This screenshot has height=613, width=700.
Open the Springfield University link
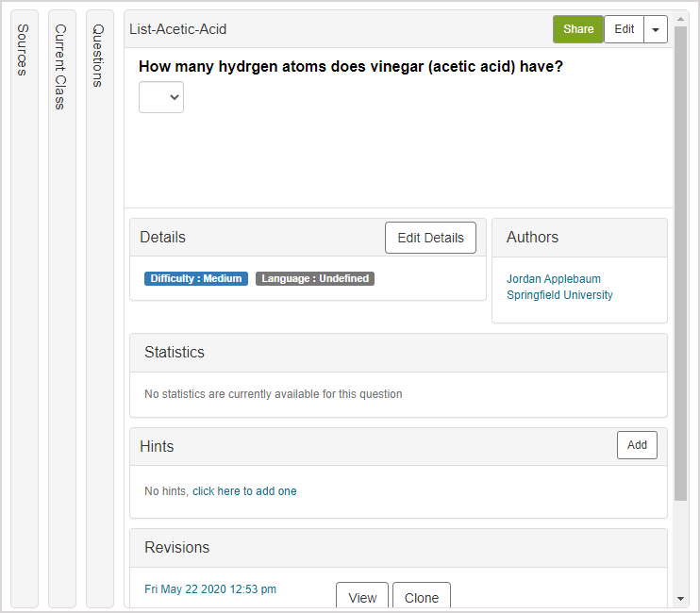click(x=559, y=295)
